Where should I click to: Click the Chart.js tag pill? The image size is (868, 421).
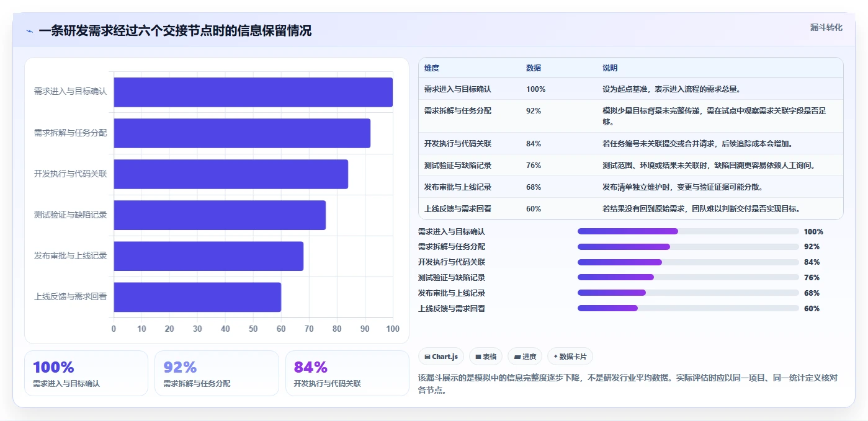coord(441,357)
